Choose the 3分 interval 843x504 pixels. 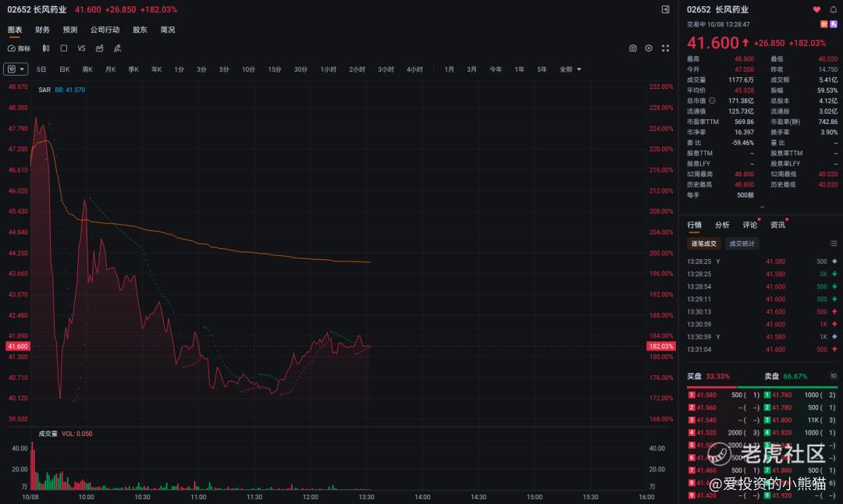(x=201, y=69)
